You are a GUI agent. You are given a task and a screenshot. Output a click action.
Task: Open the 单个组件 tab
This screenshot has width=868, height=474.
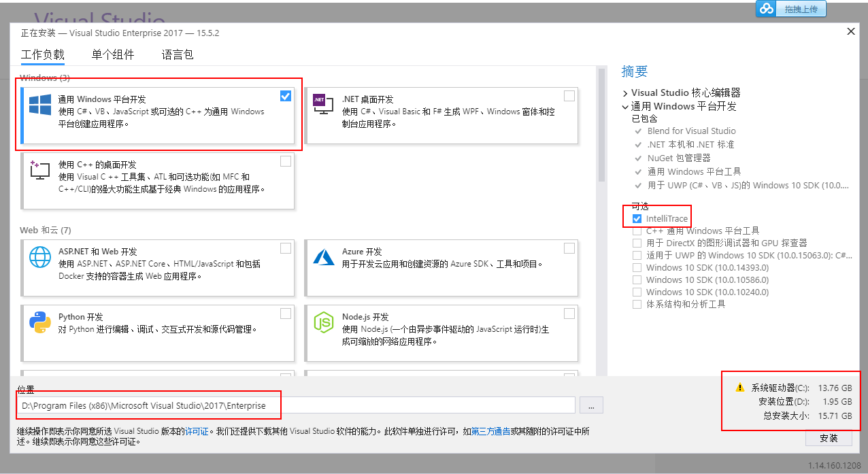coord(113,55)
